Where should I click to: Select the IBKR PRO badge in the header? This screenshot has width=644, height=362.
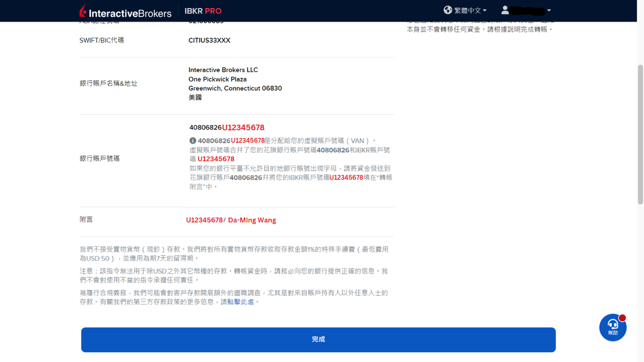click(x=203, y=10)
